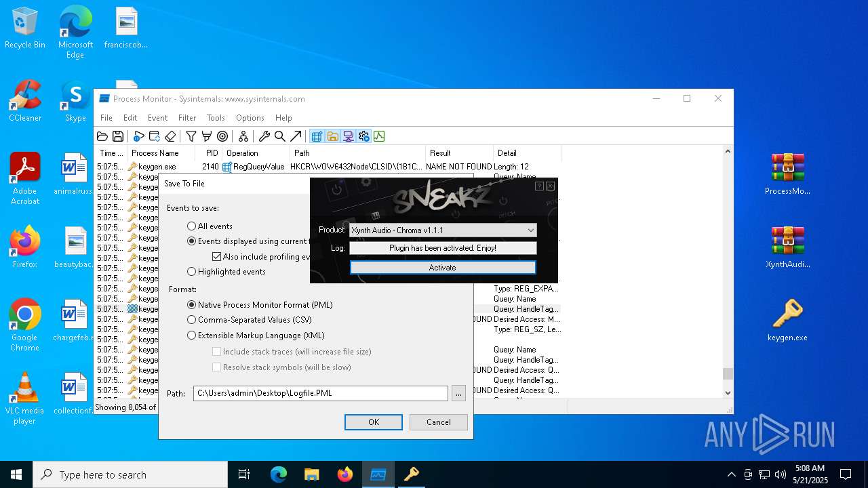The width and height of the screenshot is (868, 488).
Task: Open the Edit menu
Action: (130, 118)
